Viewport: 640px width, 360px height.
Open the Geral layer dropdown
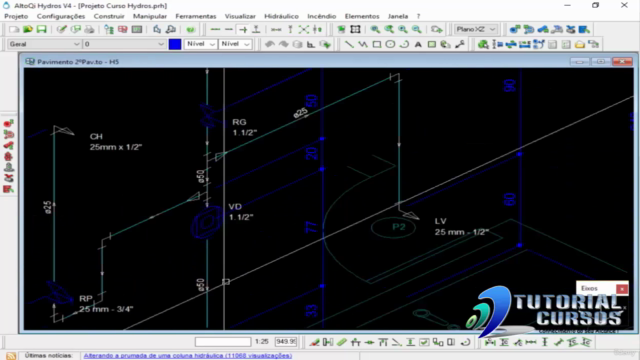44,44
